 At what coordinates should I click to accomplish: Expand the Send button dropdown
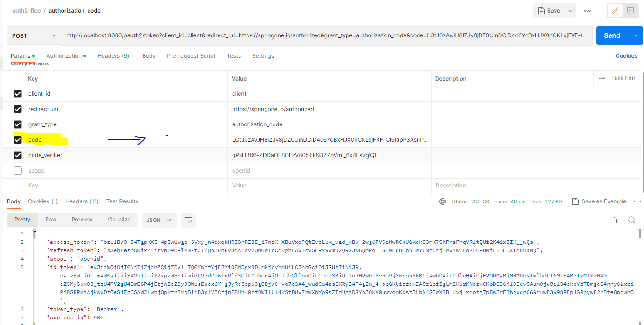635,35
